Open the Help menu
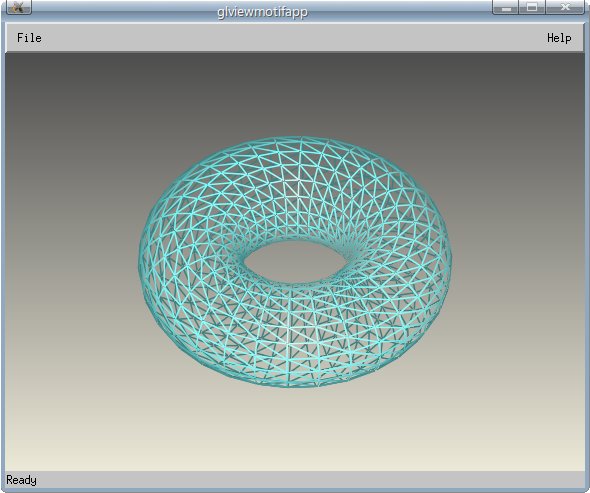The height and width of the screenshot is (493, 590). (x=559, y=38)
